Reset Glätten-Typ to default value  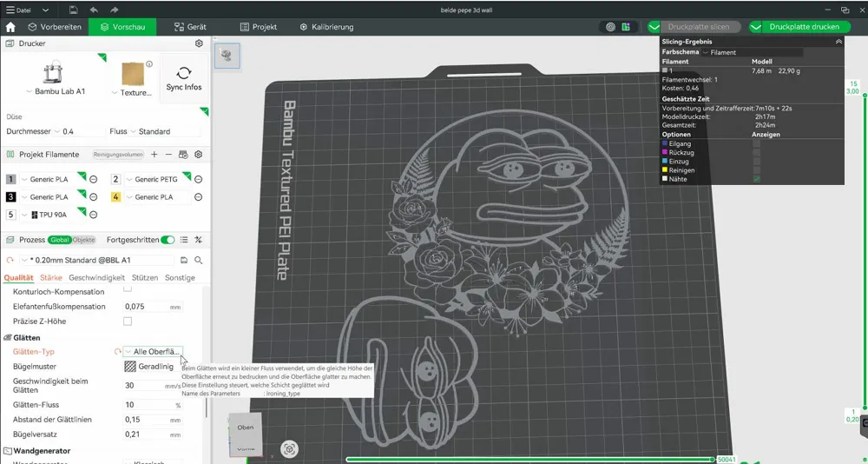click(117, 351)
